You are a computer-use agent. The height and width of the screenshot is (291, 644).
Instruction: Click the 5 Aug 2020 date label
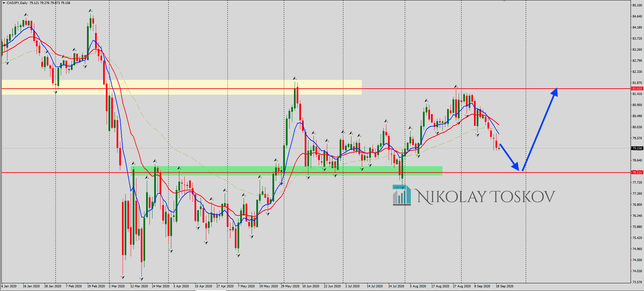click(x=418, y=286)
